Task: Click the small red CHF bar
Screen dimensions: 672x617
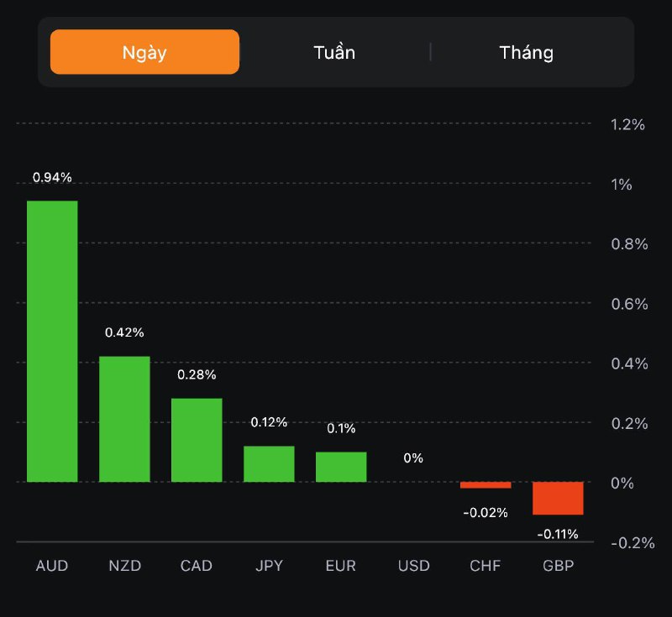Action: [x=486, y=484]
